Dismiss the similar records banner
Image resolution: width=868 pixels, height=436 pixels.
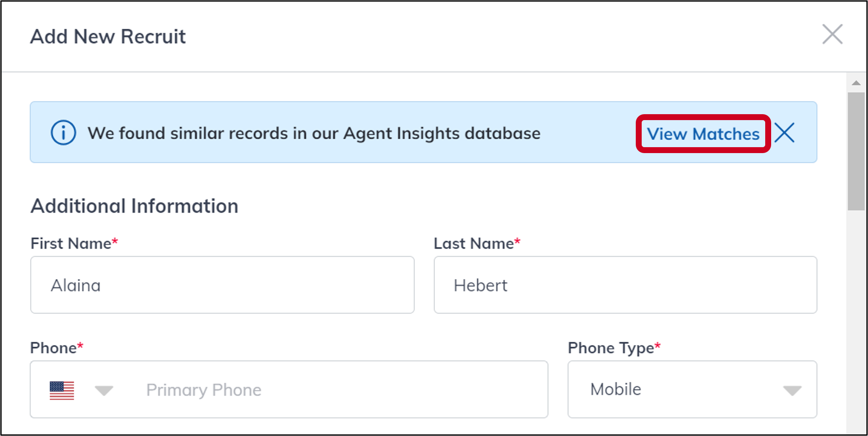click(x=785, y=133)
